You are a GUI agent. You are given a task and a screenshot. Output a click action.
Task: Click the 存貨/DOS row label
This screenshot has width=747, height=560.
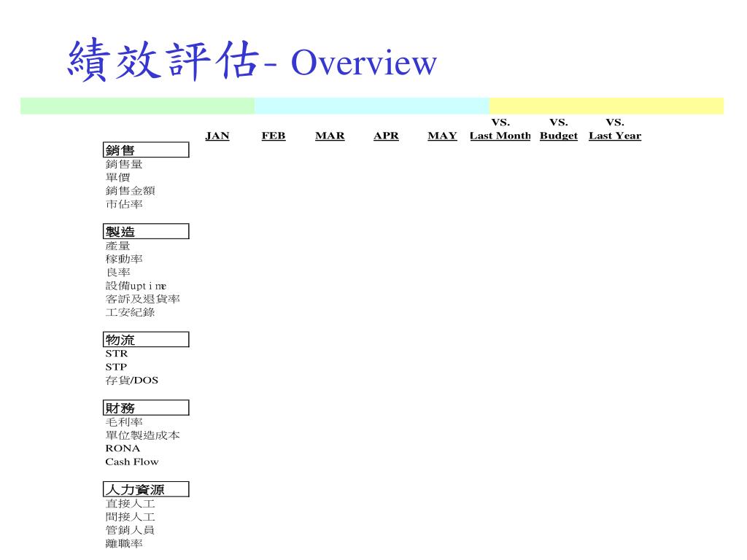[132, 381]
